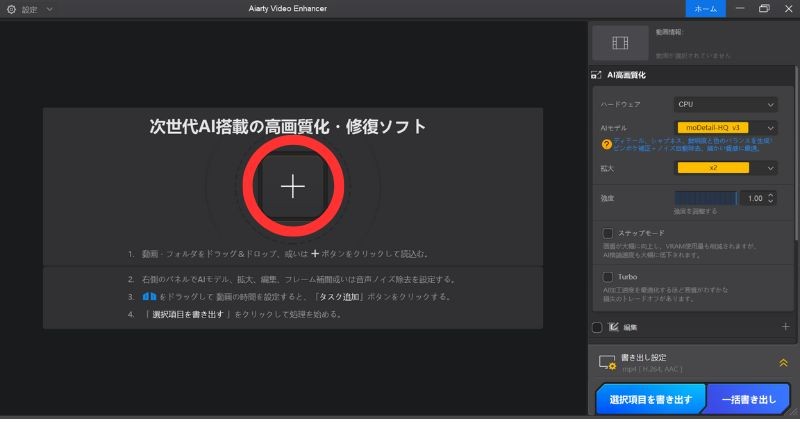
Task: Open the ハードウェア CPU dropdown
Action: pos(725,104)
